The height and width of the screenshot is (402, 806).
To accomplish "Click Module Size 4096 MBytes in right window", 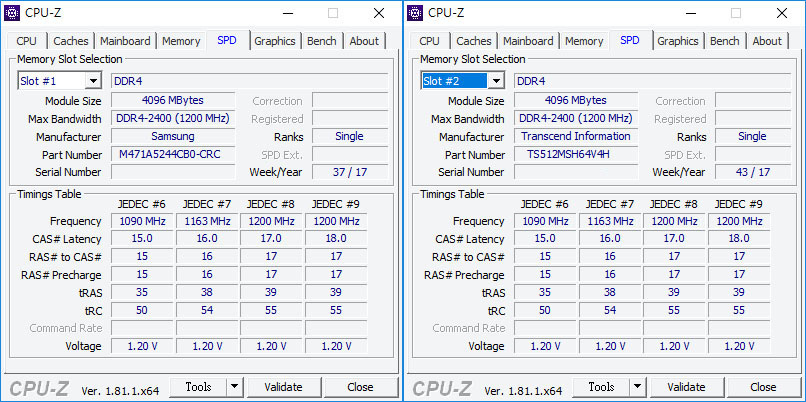I will [x=576, y=100].
